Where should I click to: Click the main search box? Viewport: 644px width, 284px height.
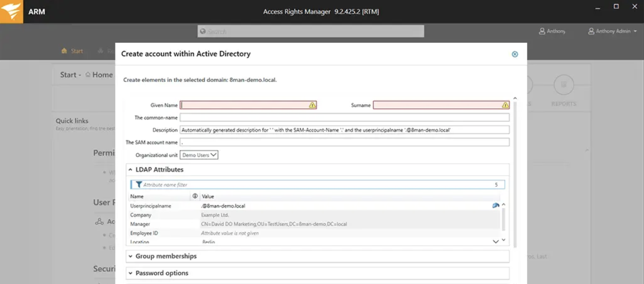click(x=311, y=31)
